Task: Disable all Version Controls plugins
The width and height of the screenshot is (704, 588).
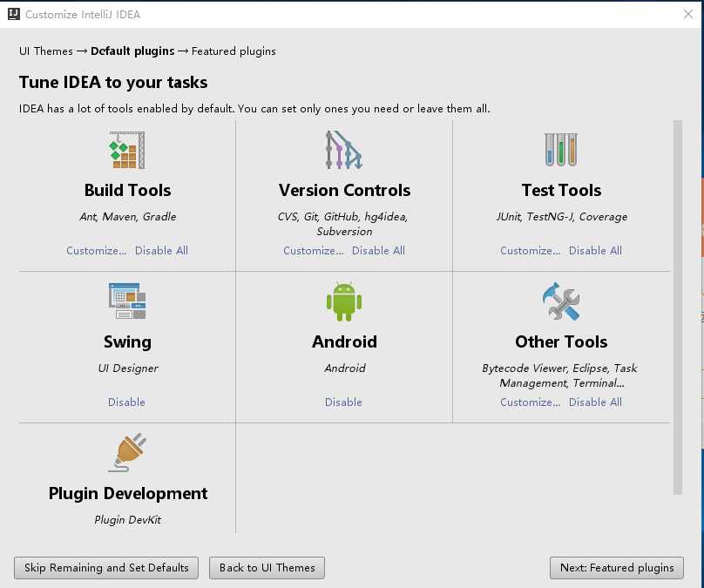Action: (378, 251)
